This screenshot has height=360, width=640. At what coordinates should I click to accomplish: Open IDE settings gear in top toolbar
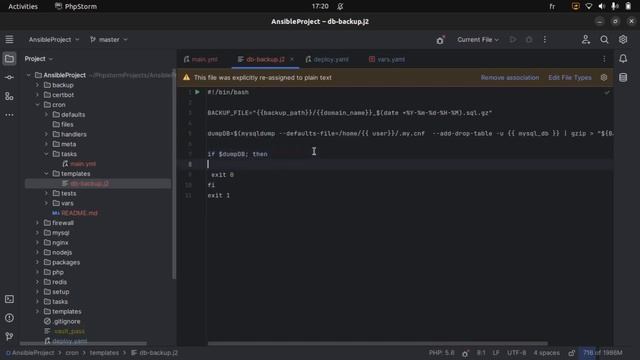click(x=623, y=40)
